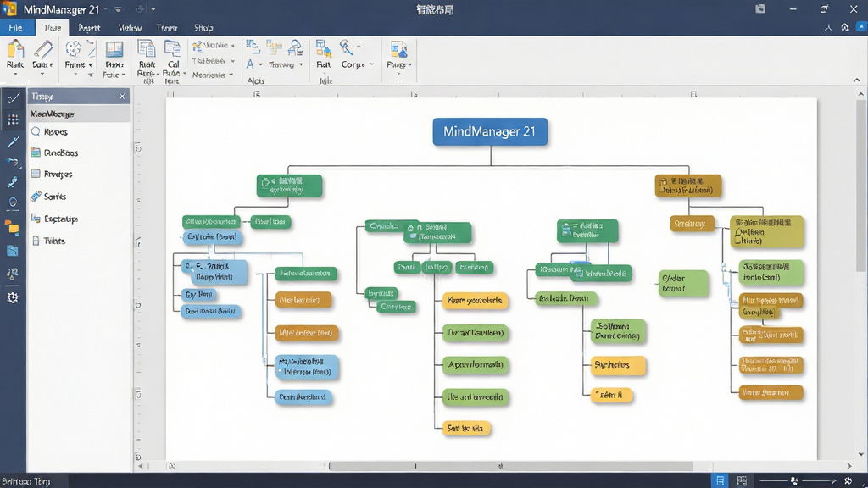Image resolution: width=868 pixels, height=488 pixels.
Task: Select the outline view icon in status bar
Action: [x=721, y=480]
